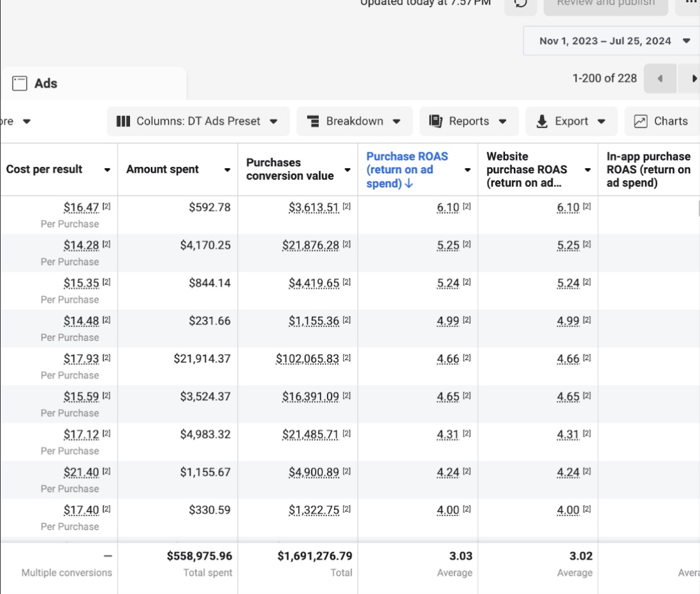Viewport: 700px width, 594px height.
Task: Toggle sorting on Amount spent column
Action: 228,170
